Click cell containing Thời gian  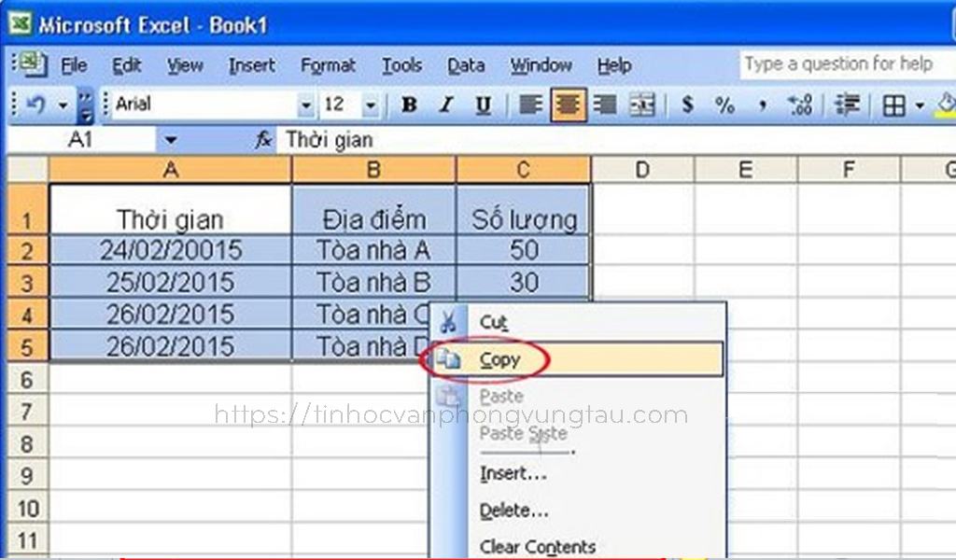(170, 209)
